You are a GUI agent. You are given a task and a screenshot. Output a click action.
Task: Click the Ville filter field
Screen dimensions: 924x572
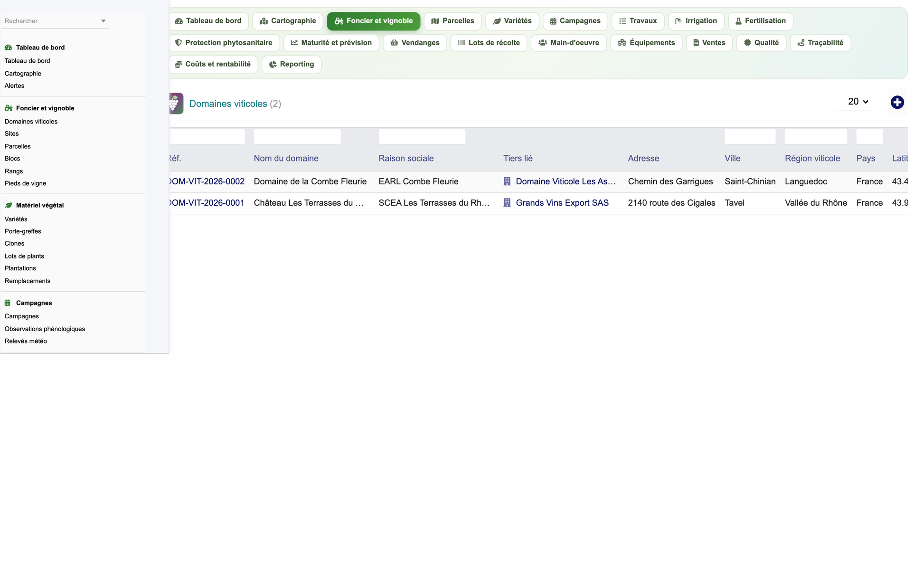(750, 137)
